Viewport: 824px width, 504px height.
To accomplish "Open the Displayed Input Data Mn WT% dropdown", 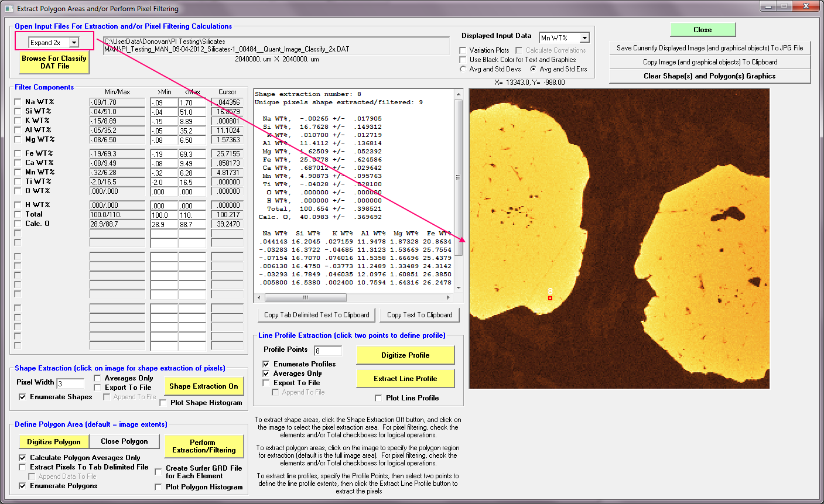I will [x=584, y=38].
